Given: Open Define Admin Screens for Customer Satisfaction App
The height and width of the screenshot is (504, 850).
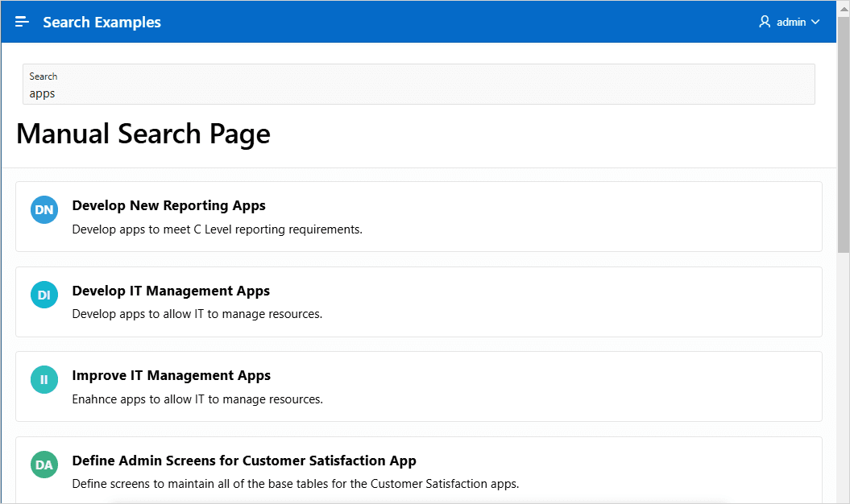Looking at the screenshot, I should [244, 461].
